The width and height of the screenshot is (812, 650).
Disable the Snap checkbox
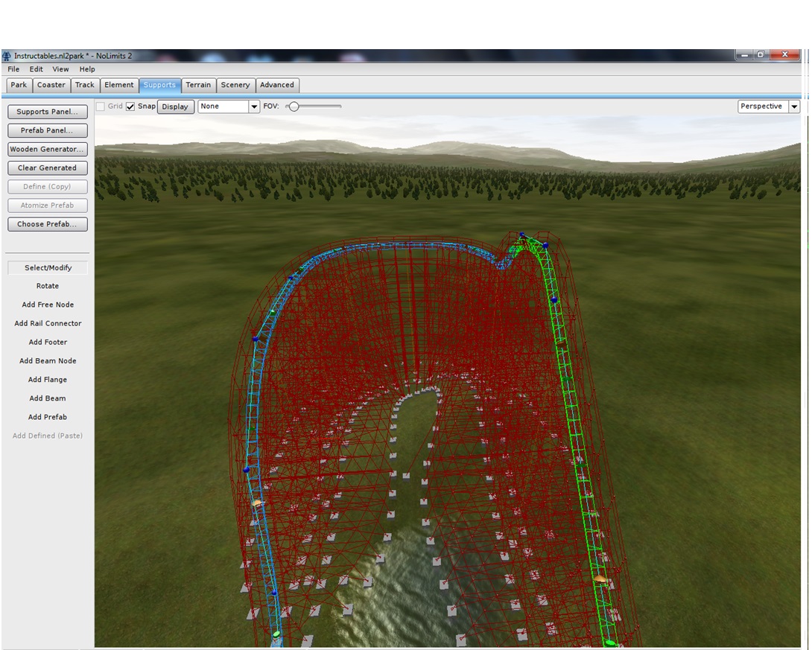pos(131,106)
